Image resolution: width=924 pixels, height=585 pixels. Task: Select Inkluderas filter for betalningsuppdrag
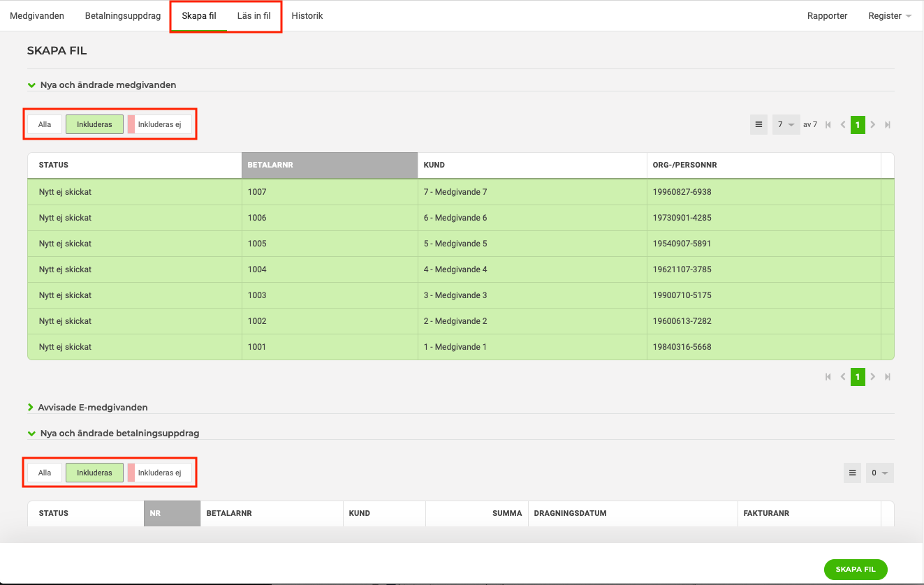click(94, 473)
